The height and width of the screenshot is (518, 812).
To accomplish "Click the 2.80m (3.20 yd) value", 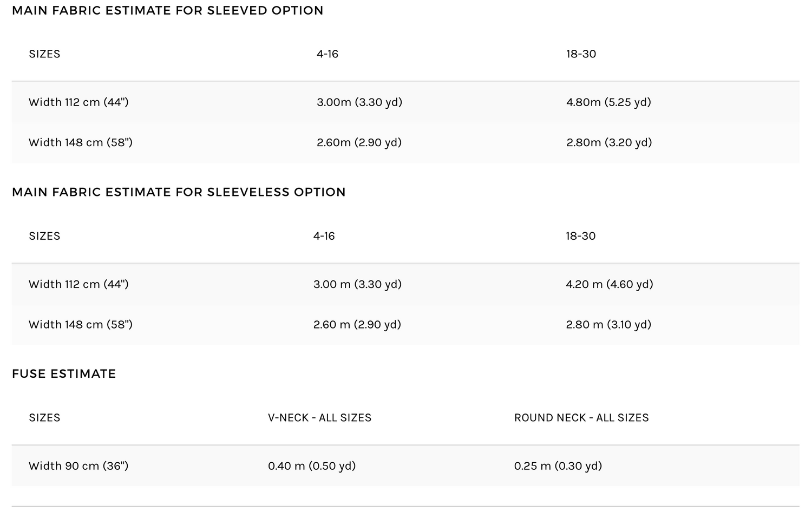I will click(609, 142).
